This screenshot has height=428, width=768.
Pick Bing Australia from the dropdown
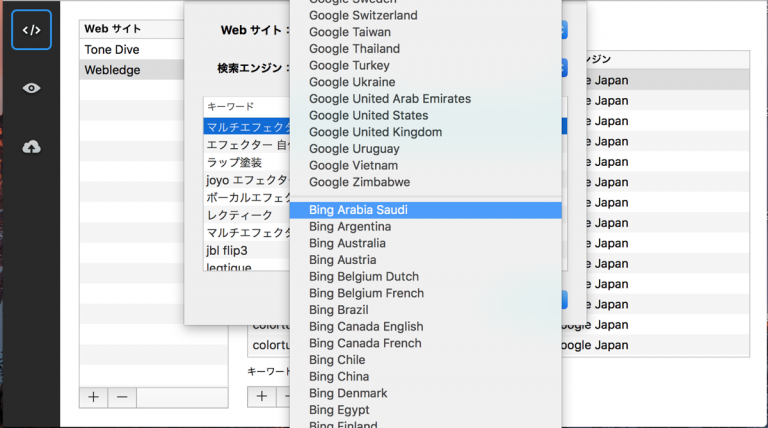347,243
